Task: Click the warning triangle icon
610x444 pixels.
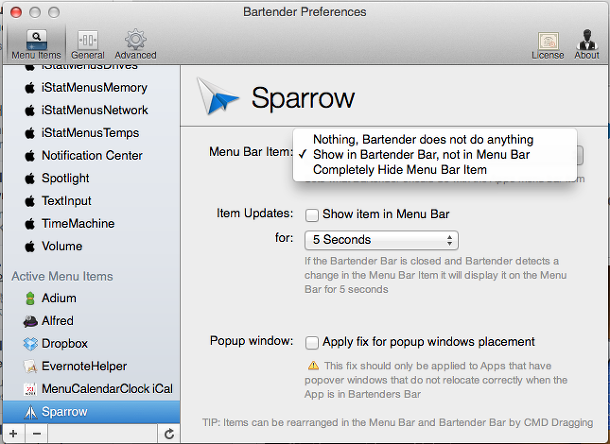Action: pos(313,366)
